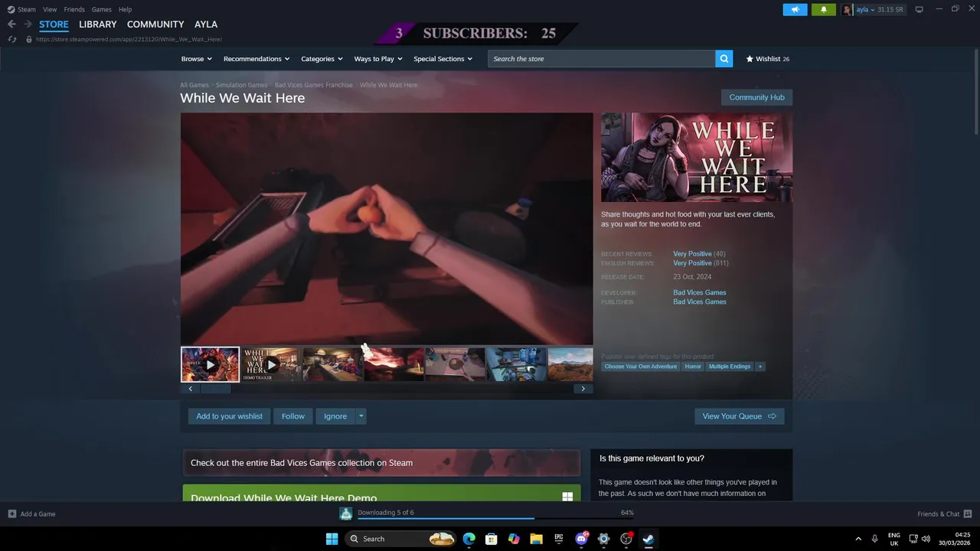
Task: Click the Follow button
Action: point(293,416)
